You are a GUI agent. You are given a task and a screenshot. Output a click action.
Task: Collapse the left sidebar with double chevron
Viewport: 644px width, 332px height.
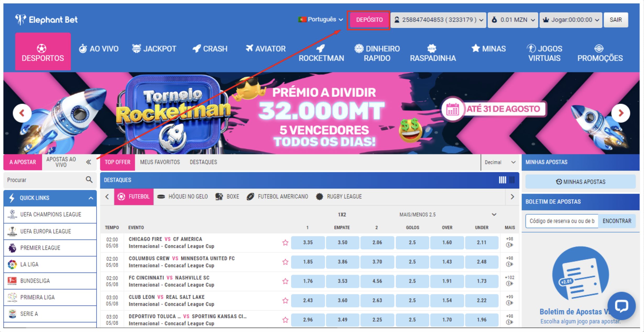click(89, 162)
